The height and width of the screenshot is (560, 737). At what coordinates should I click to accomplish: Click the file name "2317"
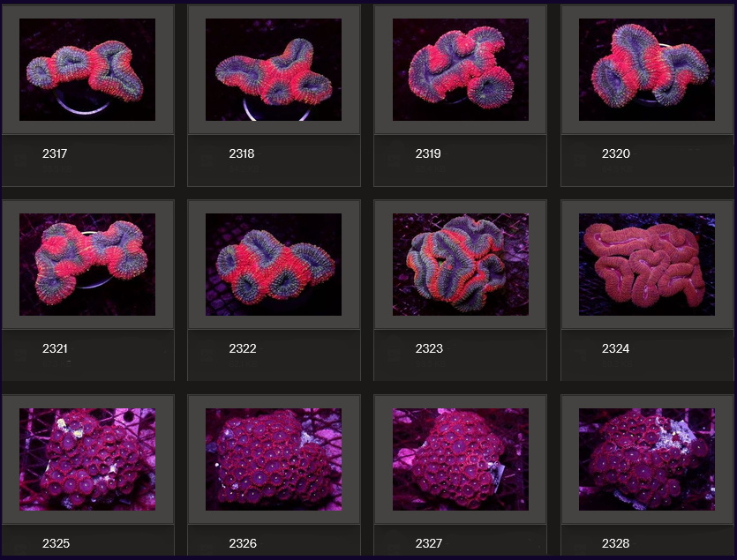[x=55, y=153]
